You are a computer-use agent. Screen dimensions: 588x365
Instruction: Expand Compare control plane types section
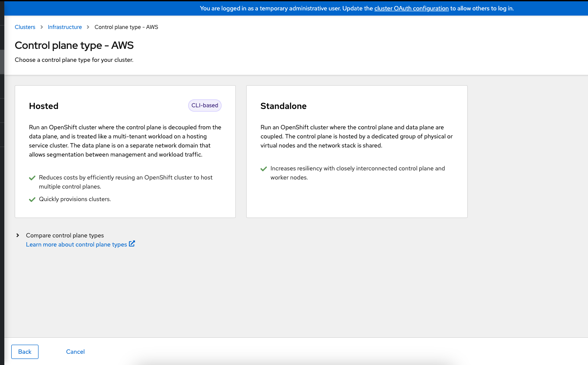(65, 235)
